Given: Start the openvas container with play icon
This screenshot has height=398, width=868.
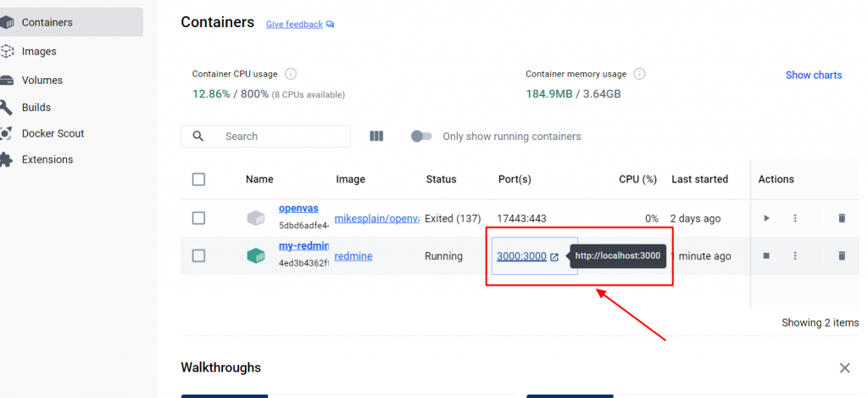Looking at the screenshot, I should [766, 218].
